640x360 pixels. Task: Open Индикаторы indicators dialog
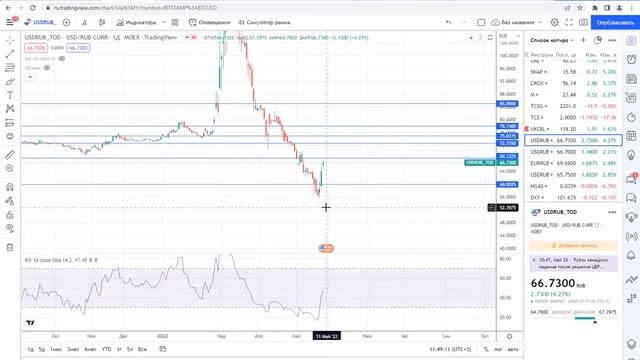click(136, 22)
